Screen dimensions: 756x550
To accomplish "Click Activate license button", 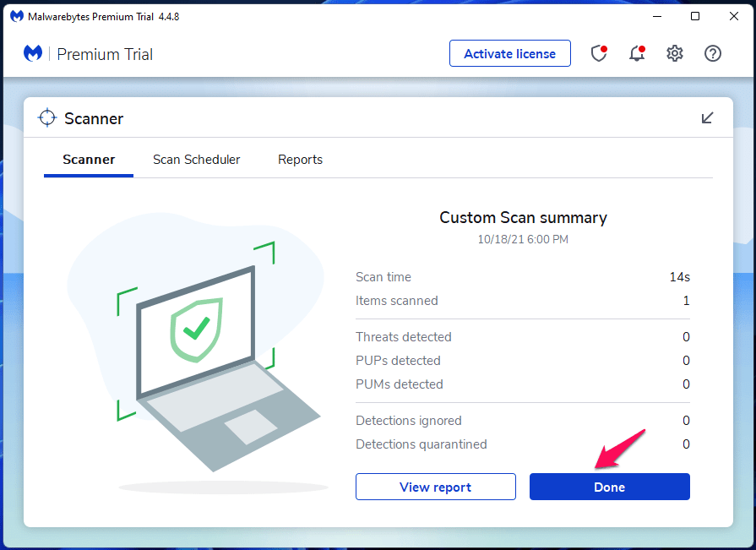I will point(509,53).
